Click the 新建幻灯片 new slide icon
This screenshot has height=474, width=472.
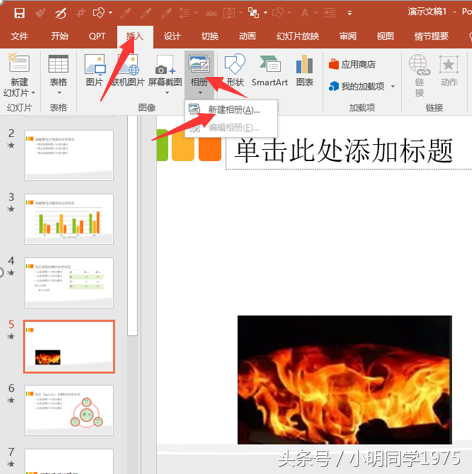19,63
